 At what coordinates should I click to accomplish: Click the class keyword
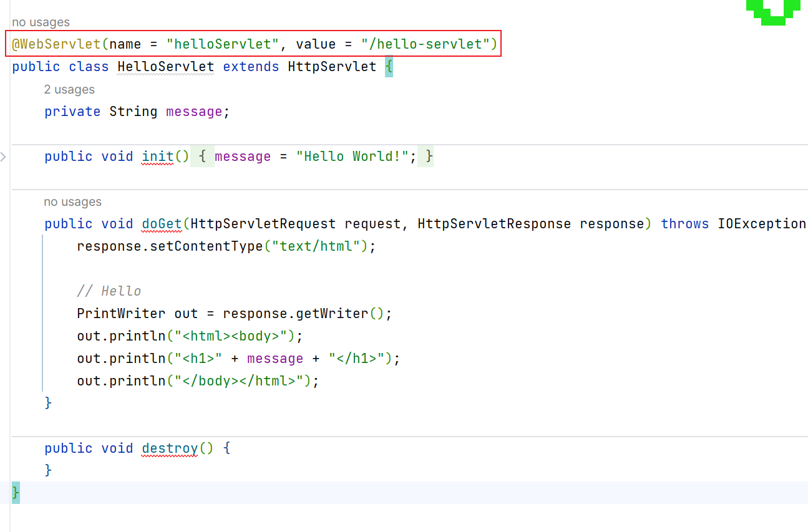(89, 67)
